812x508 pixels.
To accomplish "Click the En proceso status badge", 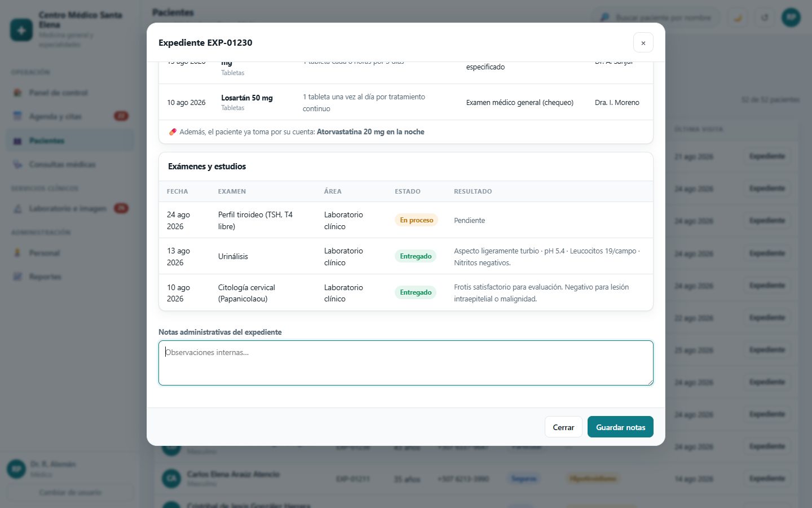I will click(416, 220).
